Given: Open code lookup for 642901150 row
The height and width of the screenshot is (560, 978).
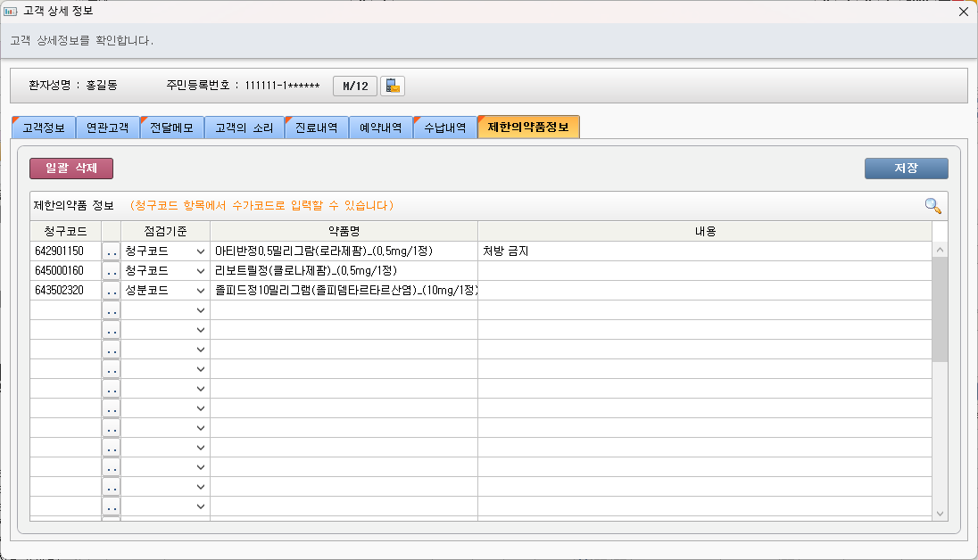Looking at the screenshot, I should point(111,251).
